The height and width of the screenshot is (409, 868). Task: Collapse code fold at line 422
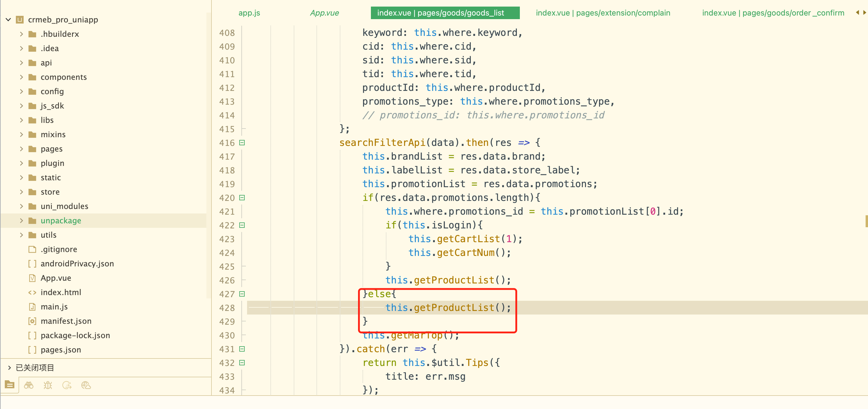(x=242, y=225)
